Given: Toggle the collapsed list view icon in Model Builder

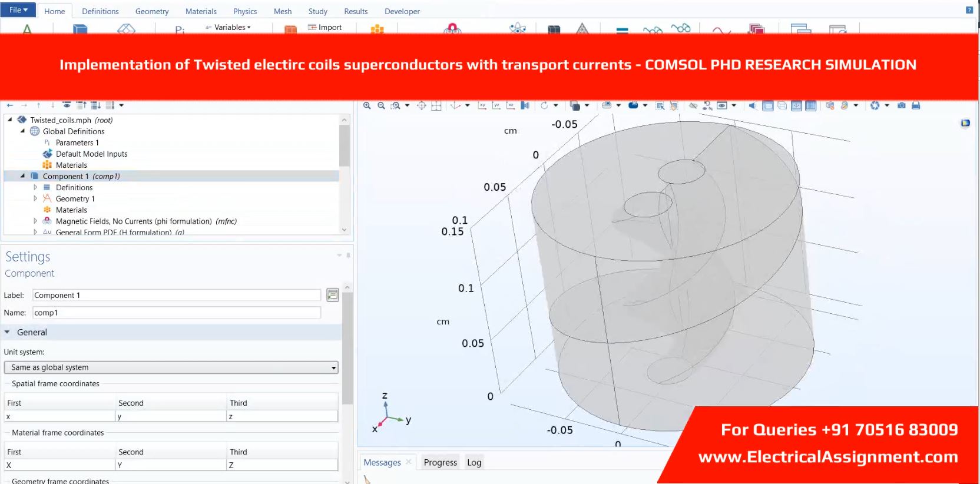Looking at the screenshot, I should [110, 105].
